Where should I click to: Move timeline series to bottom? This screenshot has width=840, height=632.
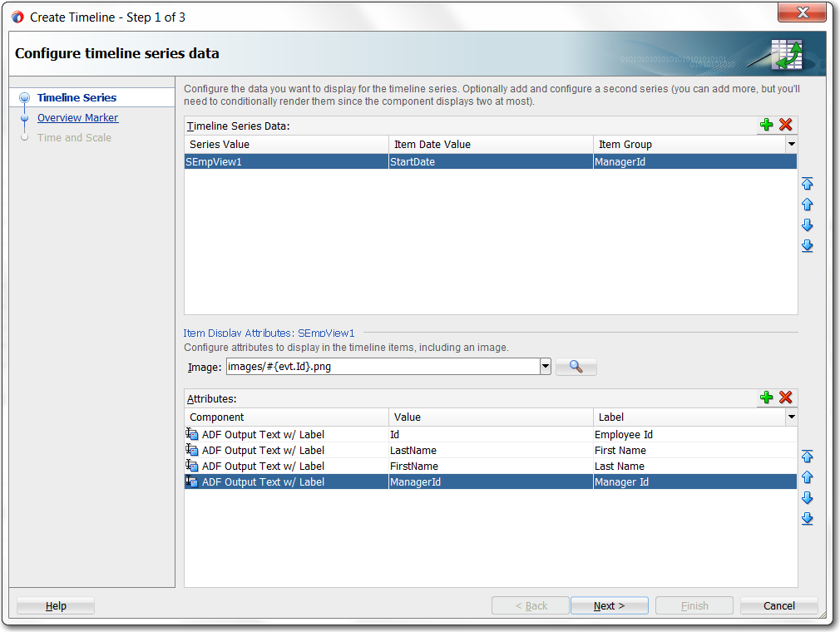pos(808,246)
